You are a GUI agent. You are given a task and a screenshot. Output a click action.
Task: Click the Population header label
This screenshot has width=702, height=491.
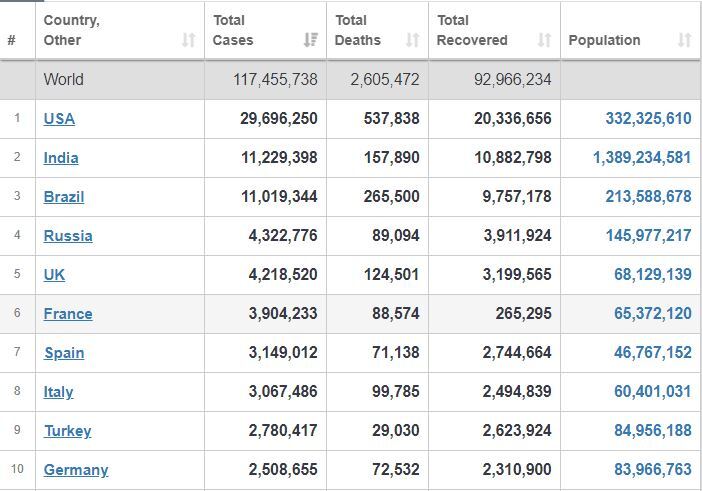point(604,40)
